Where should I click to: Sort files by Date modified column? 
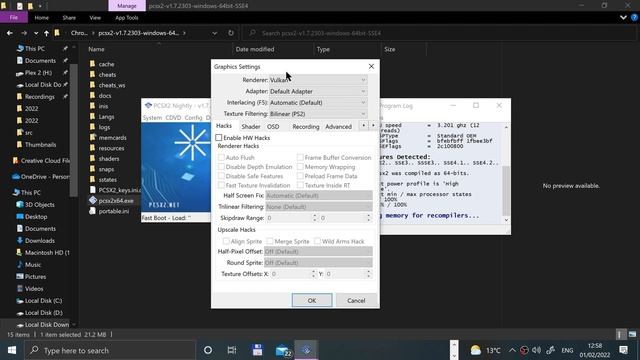tap(255, 49)
